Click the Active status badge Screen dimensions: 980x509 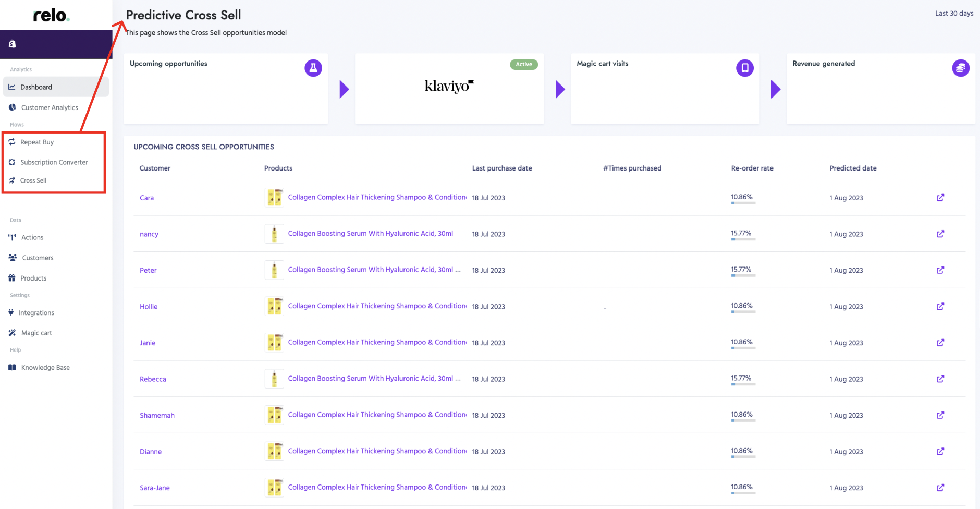point(524,64)
